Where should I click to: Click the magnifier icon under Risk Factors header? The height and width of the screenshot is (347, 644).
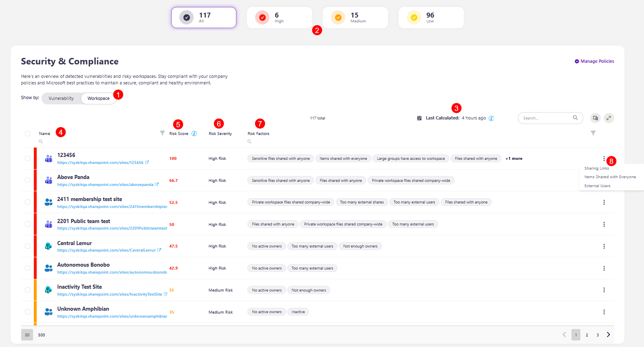point(249,141)
